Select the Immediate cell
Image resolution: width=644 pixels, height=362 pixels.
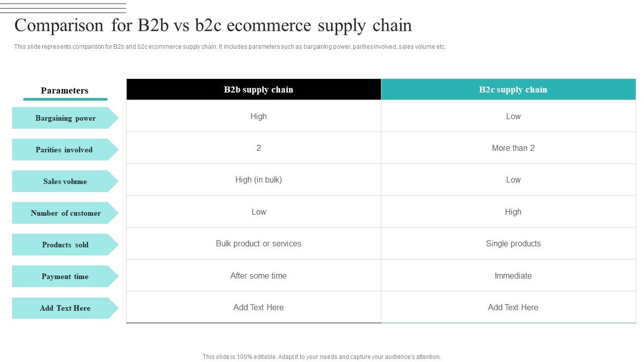(x=513, y=276)
